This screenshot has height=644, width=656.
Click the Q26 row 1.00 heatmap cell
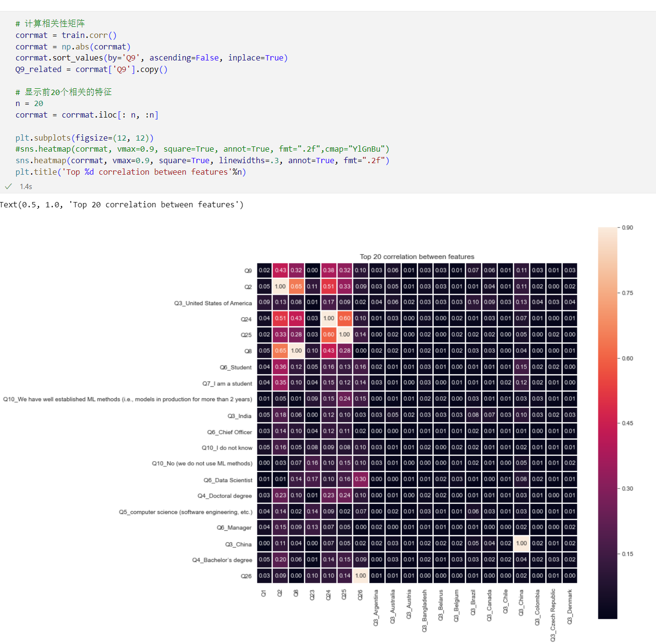click(361, 575)
